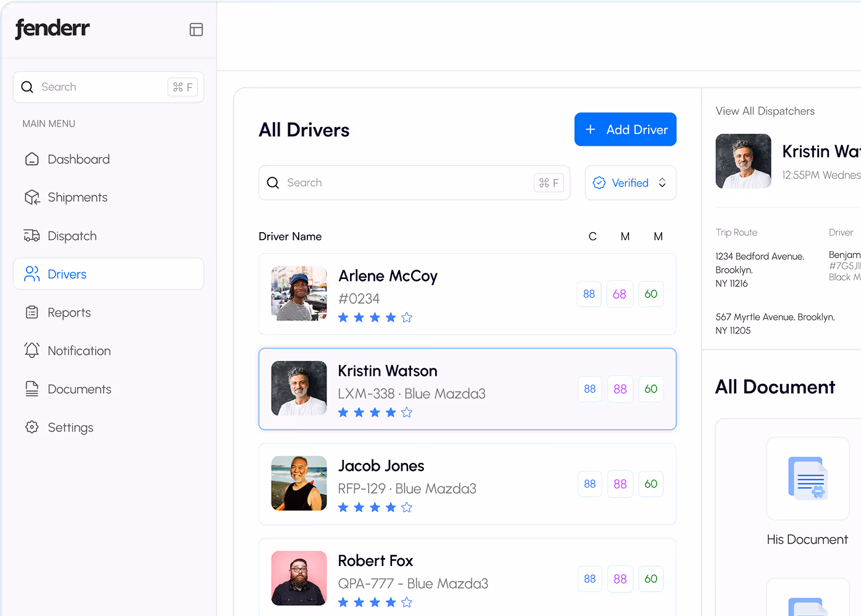Image resolution: width=861 pixels, height=616 pixels.
Task: Click the Dispatch truck icon
Action: point(31,236)
